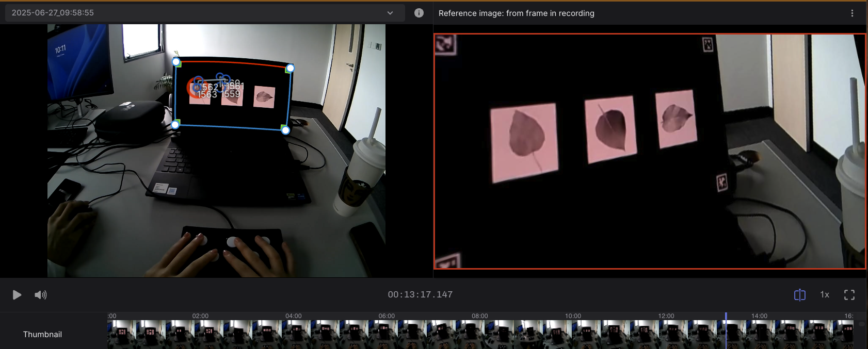Select the bottom-left surface corner handle

[175, 124]
